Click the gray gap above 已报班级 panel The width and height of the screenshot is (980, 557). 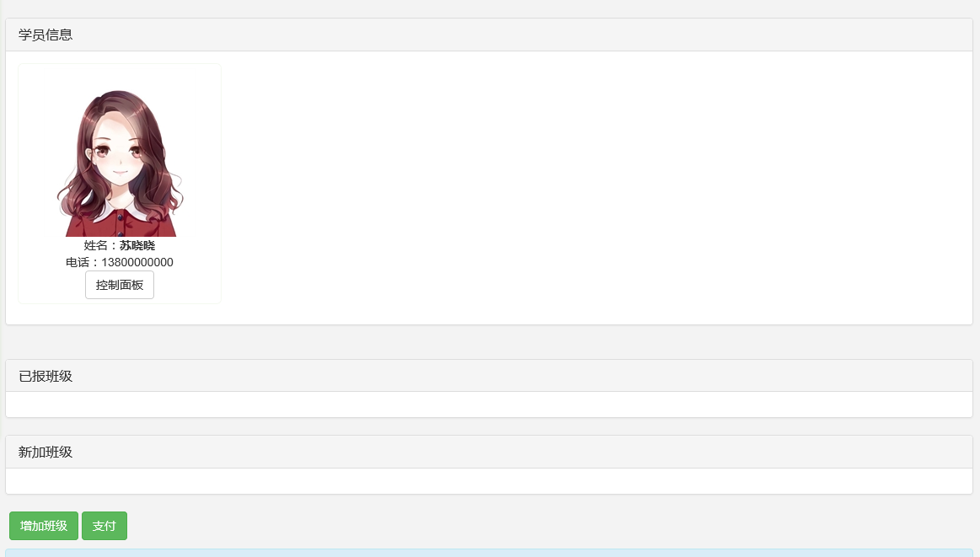(x=489, y=342)
